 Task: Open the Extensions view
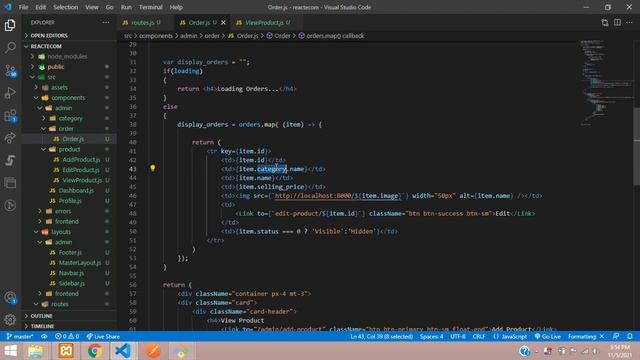click(x=10, y=116)
